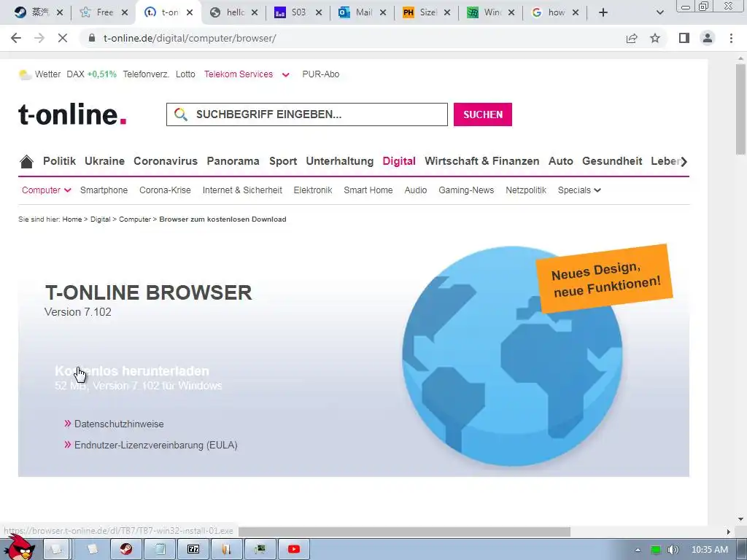Open Internet & Sicherheit subcategory
Screen dimensions: 747x560
click(242, 190)
